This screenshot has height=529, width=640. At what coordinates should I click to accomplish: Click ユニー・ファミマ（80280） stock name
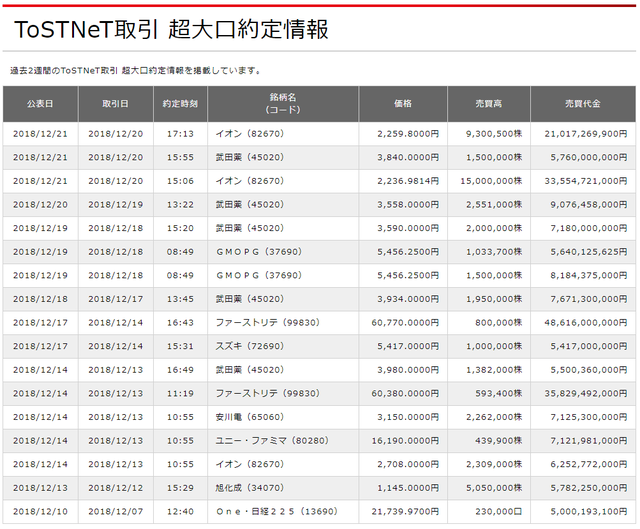click(x=272, y=441)
